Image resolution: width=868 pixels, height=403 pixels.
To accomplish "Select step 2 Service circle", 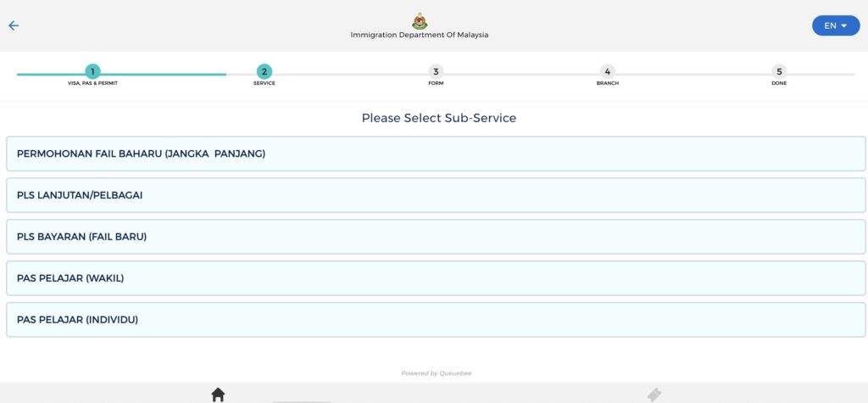I will 264,71.
